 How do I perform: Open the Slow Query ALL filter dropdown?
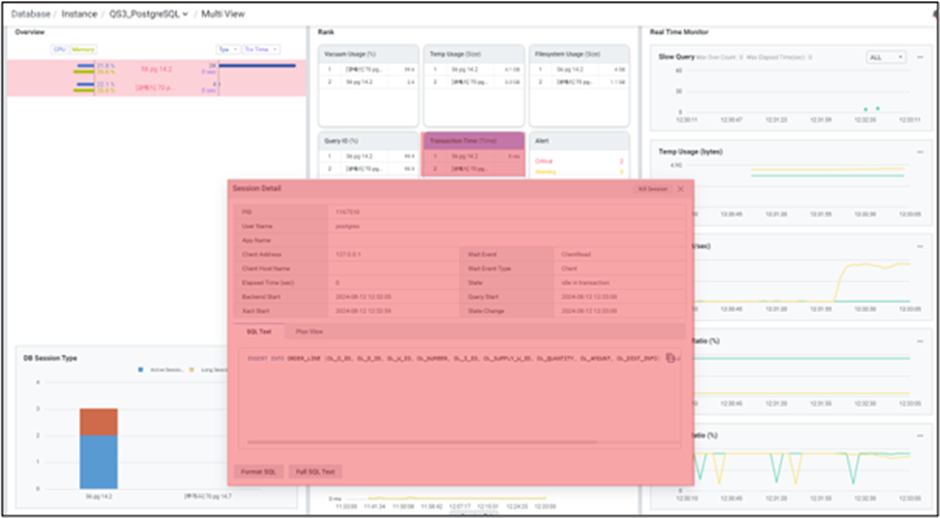click(x=886, y=58)
